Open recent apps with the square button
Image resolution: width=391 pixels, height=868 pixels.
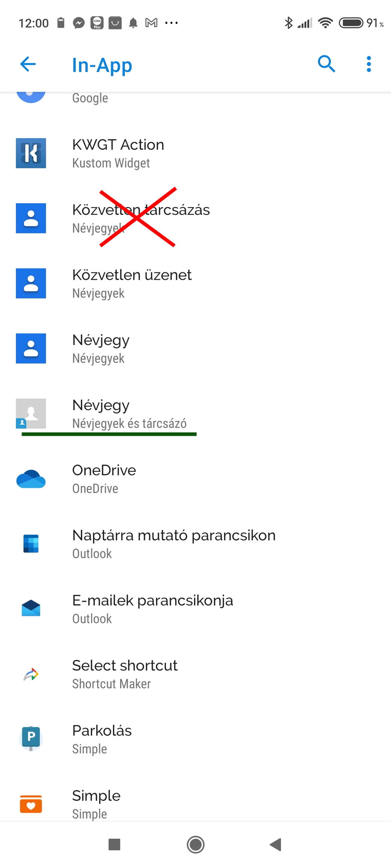114,845
